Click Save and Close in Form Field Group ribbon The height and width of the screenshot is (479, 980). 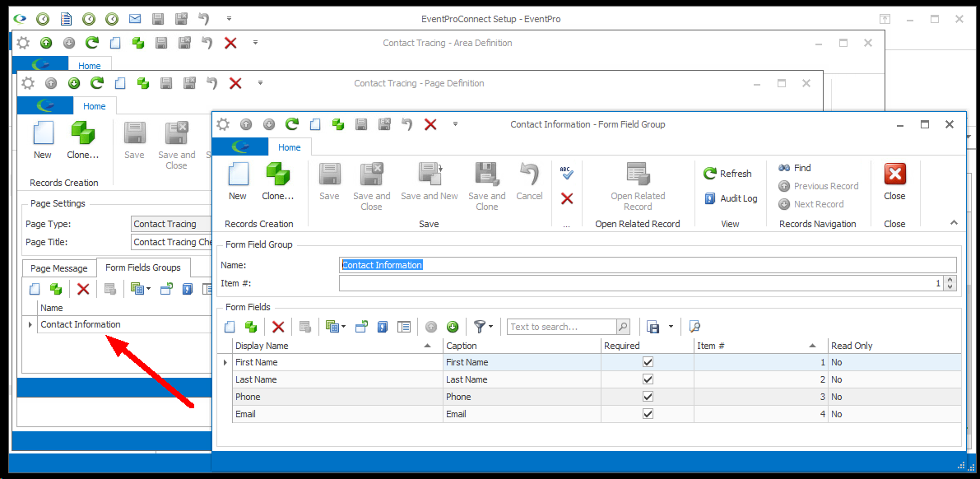coord(371,186)
